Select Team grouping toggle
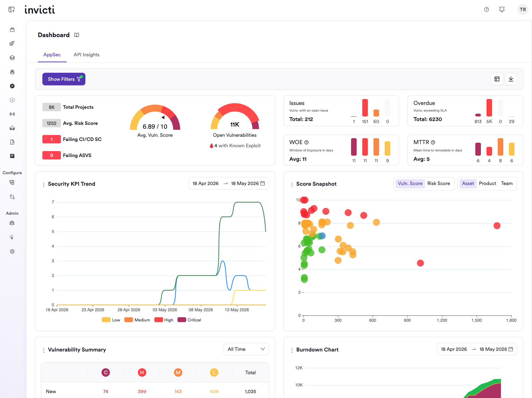This screenshot has width=532, height=398. tap(507, 184)
